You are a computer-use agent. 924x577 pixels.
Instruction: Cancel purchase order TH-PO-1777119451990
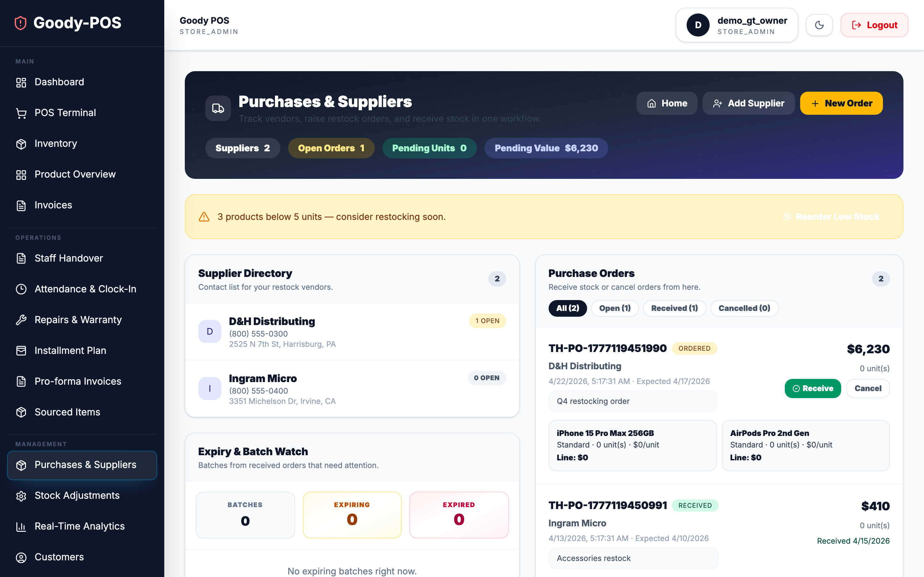coord(868,388)
